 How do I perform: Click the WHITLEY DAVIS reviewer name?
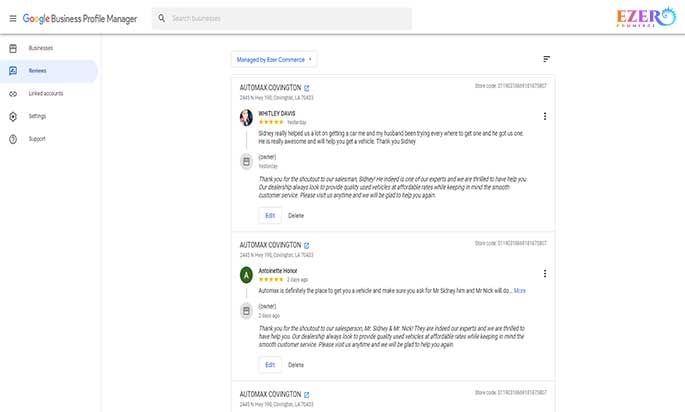coord(277,113)
